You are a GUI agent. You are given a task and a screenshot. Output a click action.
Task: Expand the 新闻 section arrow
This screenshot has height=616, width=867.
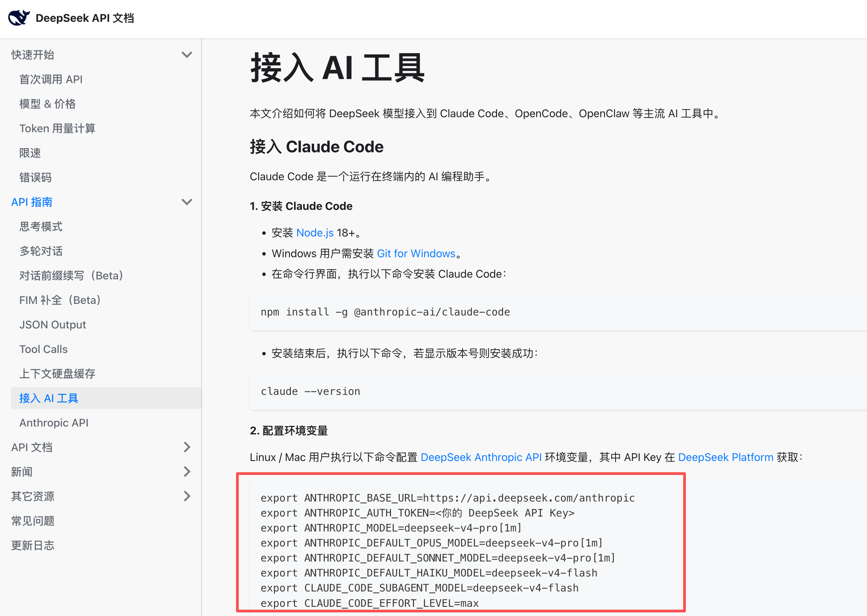187,472
